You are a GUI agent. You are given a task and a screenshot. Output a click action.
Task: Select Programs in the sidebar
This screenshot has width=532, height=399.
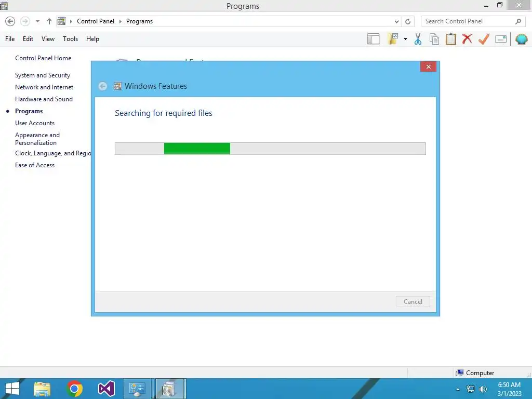tap(29, 111)
